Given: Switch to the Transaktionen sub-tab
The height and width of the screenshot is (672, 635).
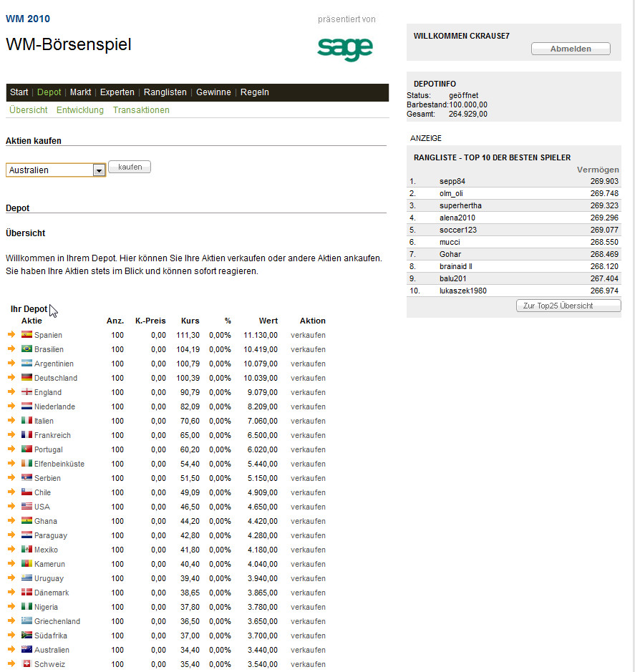Looking at the screenshot, I should coord(141,110).
